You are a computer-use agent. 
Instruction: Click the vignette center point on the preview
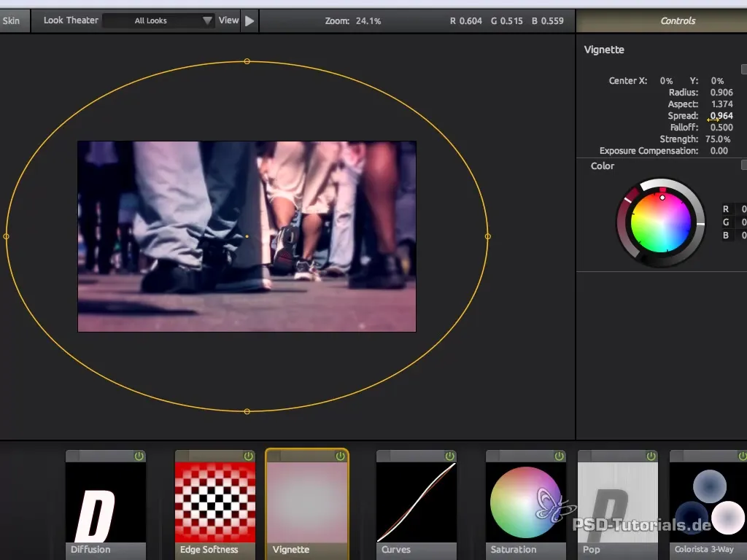(x=247, y=236)
